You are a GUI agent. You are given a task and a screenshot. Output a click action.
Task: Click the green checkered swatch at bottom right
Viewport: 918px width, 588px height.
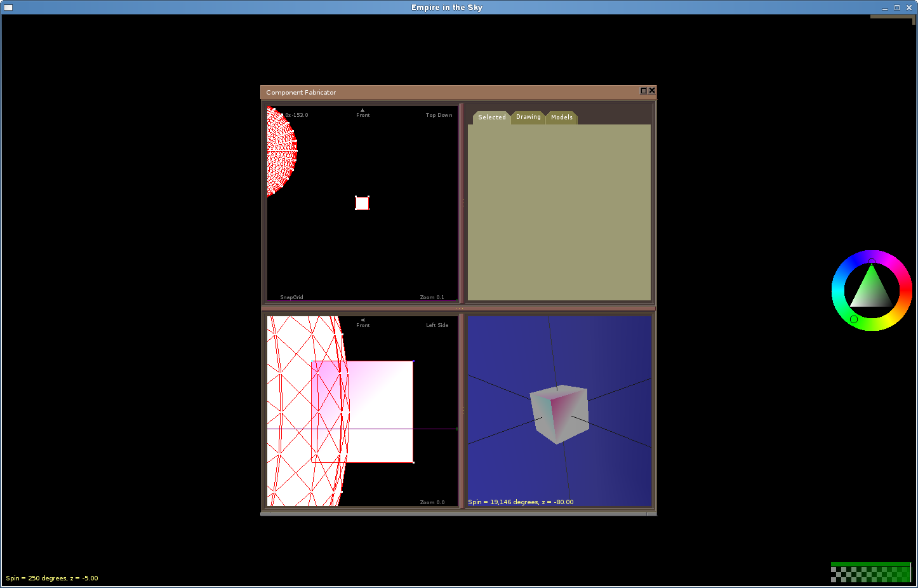coord(870,573)
